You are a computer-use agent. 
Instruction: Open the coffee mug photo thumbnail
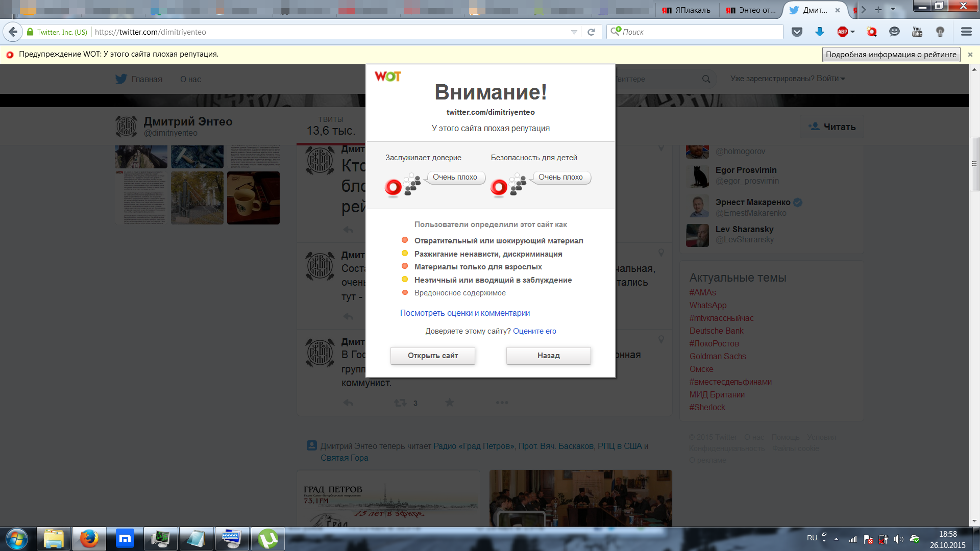coord(253,198)
